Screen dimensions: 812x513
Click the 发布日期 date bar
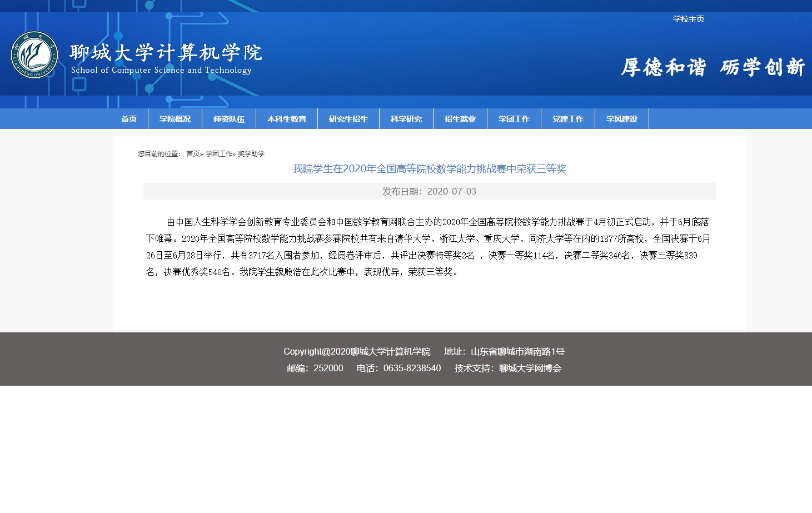[429, 191]
